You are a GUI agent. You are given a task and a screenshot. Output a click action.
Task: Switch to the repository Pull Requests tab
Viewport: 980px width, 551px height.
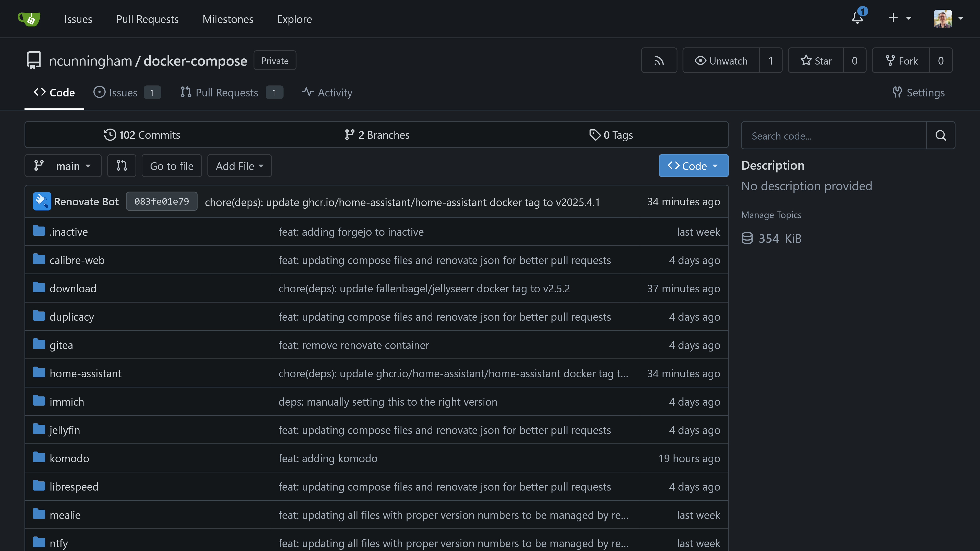click(x=232, y=92)
